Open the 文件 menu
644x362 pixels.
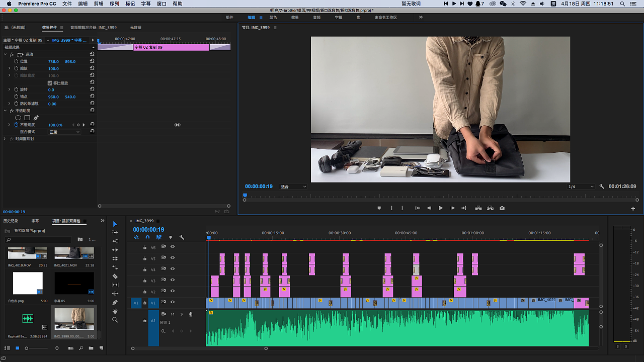pyautogui.click(x=67, y=4)
